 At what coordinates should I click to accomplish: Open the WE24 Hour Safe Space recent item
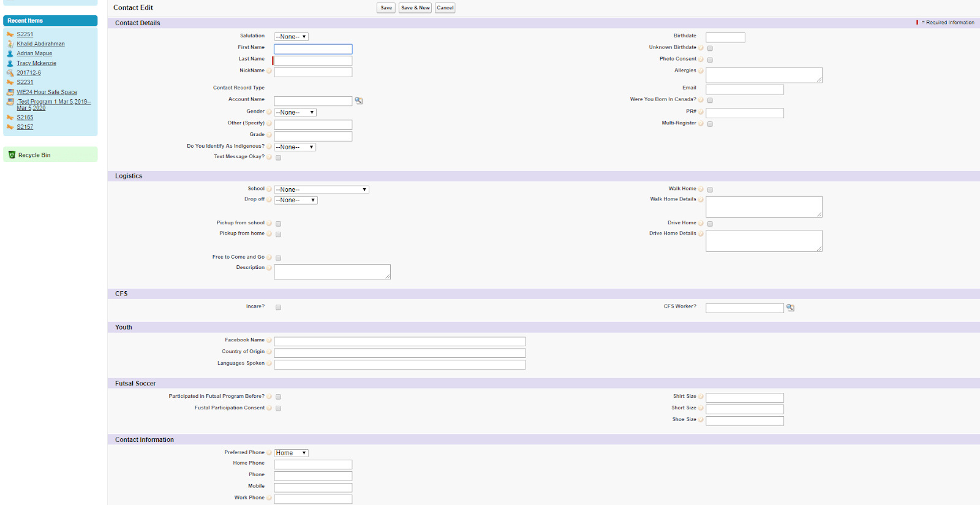point(47,92)
